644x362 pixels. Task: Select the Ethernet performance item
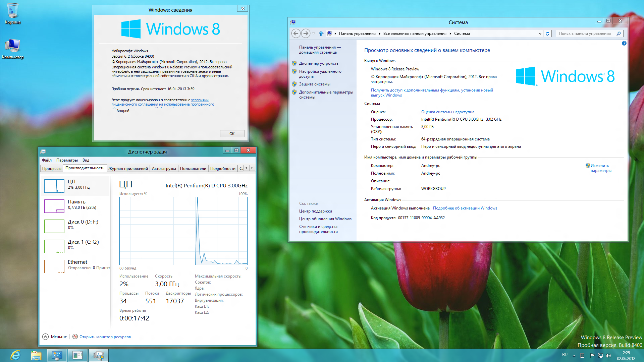tap(75, 266)
